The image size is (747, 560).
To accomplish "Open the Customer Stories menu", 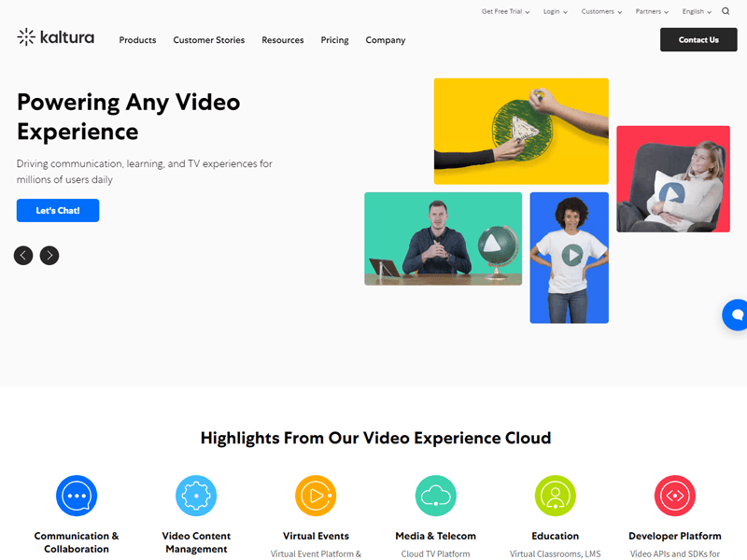I will (x=208, y=40).
